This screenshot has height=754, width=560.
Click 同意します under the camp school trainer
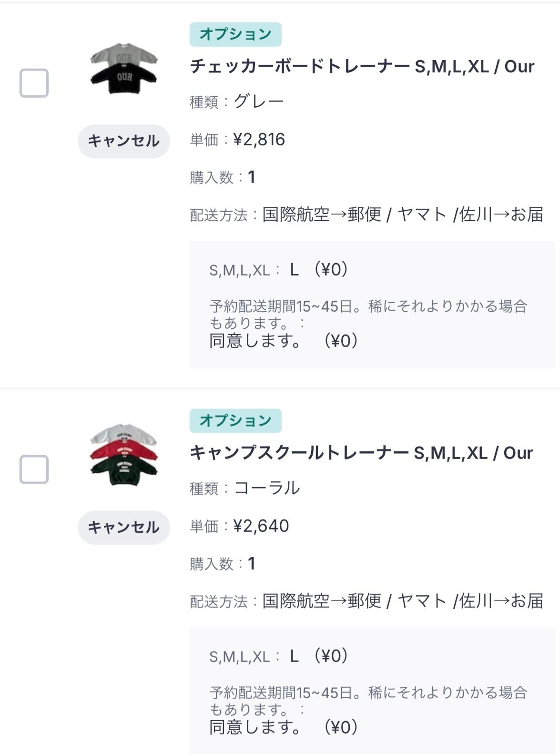click(255, 727)
